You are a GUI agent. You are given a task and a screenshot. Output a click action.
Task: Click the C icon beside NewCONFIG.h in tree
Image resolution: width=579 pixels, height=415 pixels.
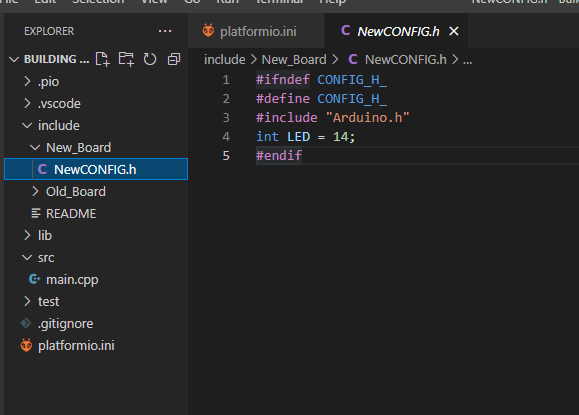[42, 169]
